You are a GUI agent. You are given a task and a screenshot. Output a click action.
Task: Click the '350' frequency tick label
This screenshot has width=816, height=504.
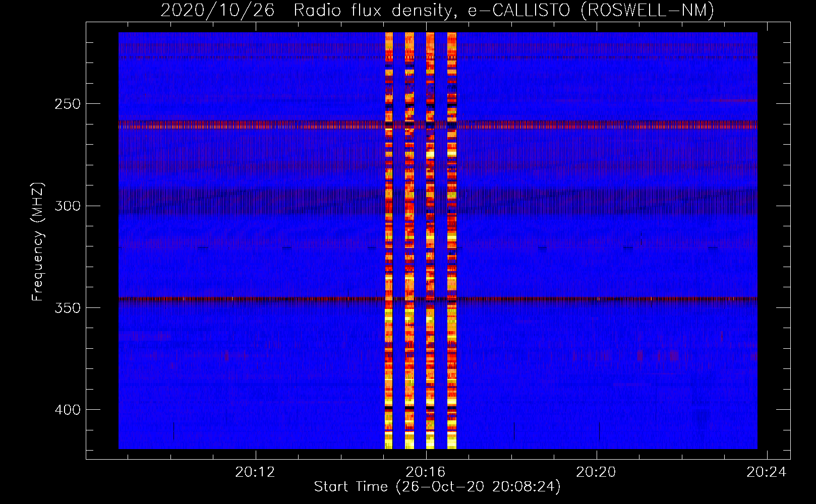(68, 308)
